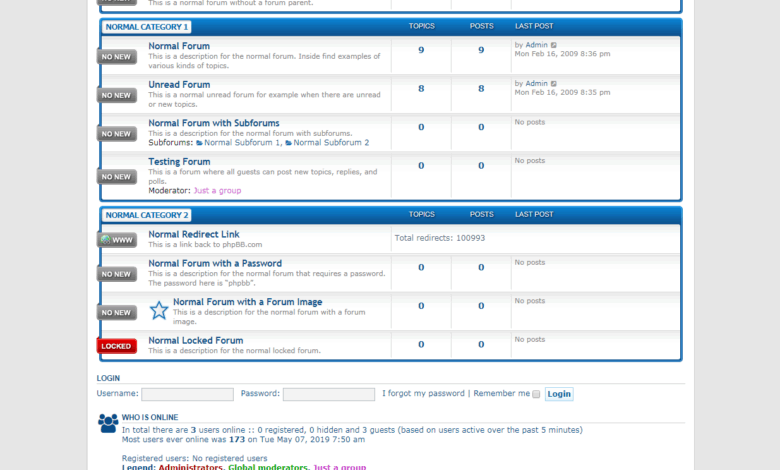Open Normal Forum with a Password
The width and height of the screenshot is (780, 470).
(215, 264)
